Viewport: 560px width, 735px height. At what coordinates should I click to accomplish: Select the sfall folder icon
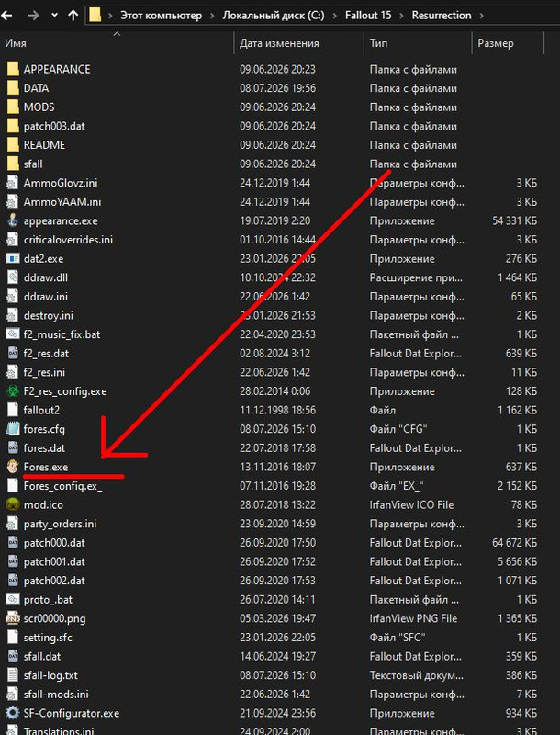point(13,164)
